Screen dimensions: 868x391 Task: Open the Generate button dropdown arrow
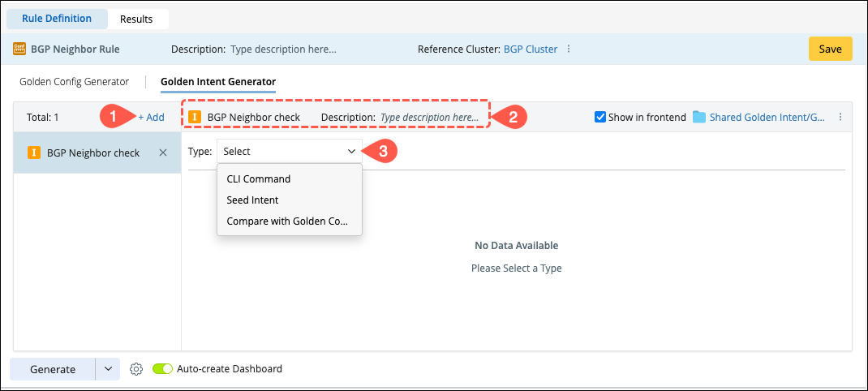click(x=108, y=369)
